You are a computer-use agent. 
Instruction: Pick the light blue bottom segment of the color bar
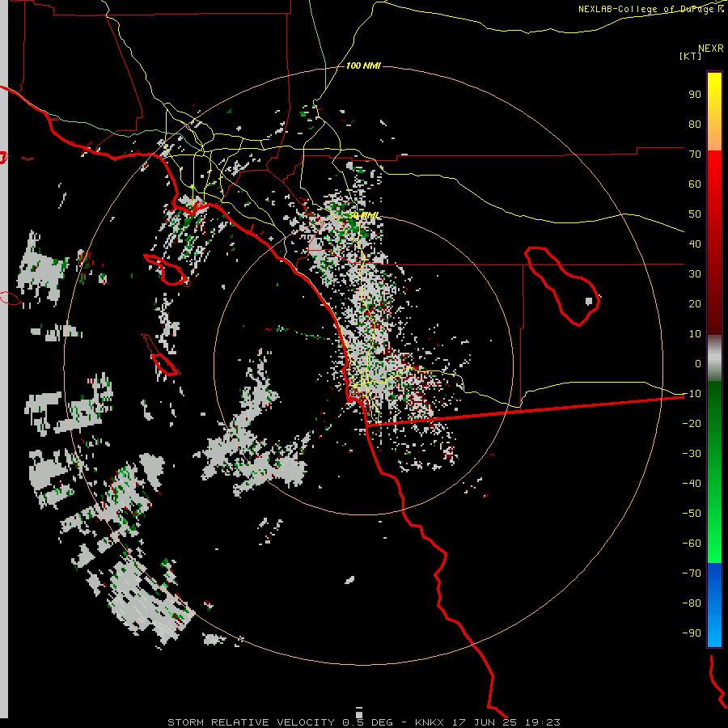[714, 627]
